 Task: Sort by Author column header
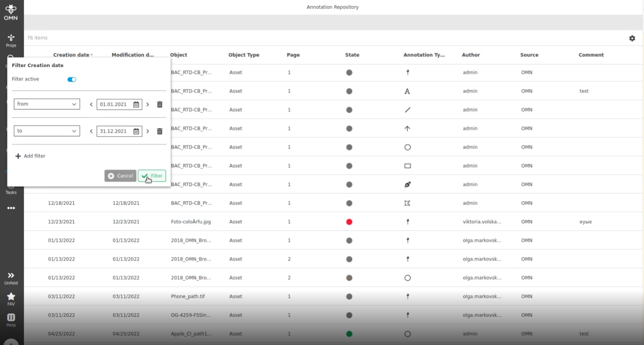click(x=471, y=55)
